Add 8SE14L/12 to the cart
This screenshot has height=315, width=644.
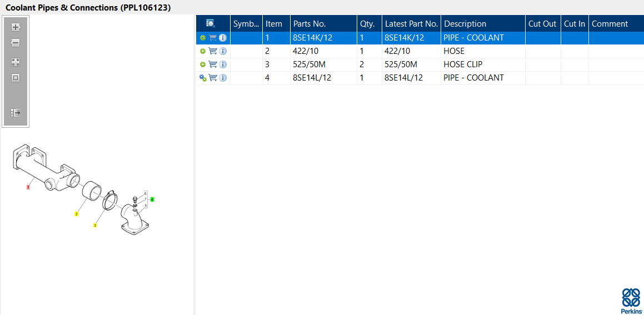coord(213,78)
